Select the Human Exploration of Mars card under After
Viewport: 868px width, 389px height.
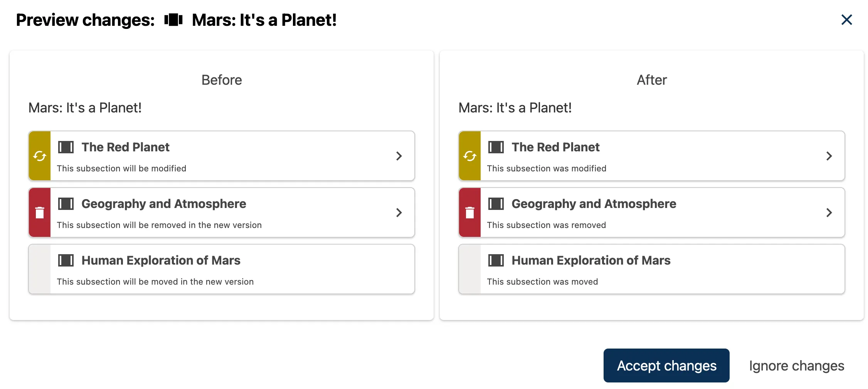(651, 269)
